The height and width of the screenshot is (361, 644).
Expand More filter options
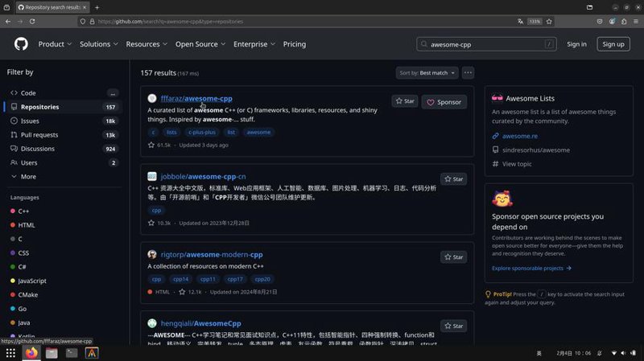coord(63,176)
